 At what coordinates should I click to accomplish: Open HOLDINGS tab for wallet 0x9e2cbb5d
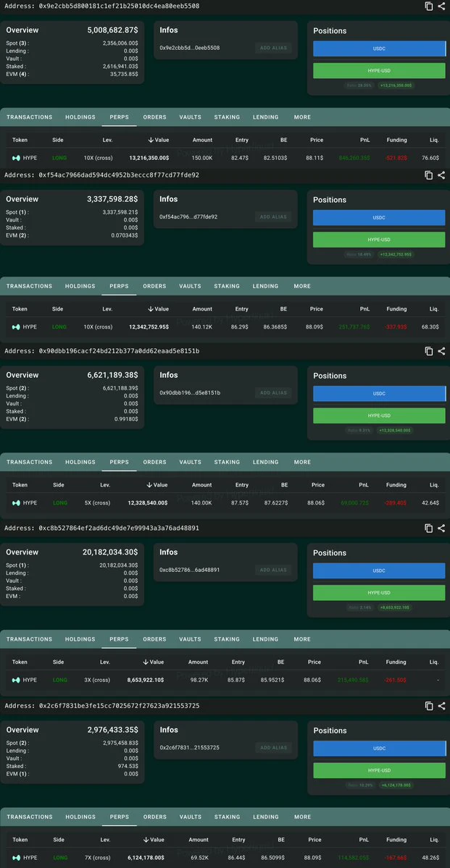pos(80,117)
